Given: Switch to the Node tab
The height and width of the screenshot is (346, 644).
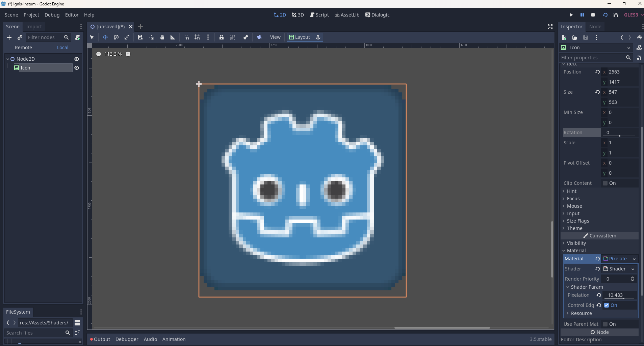Looking at the screenshot, I should (595, 27).
